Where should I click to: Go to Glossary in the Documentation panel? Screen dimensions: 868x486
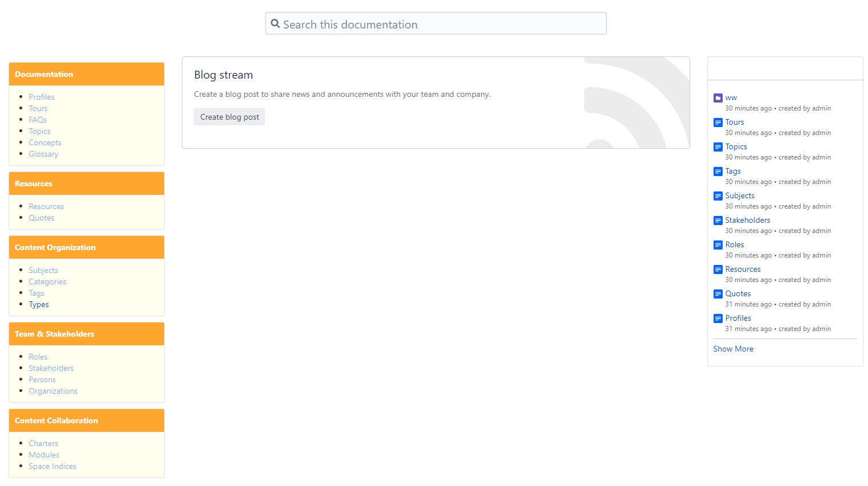click(x=43, y=154)
